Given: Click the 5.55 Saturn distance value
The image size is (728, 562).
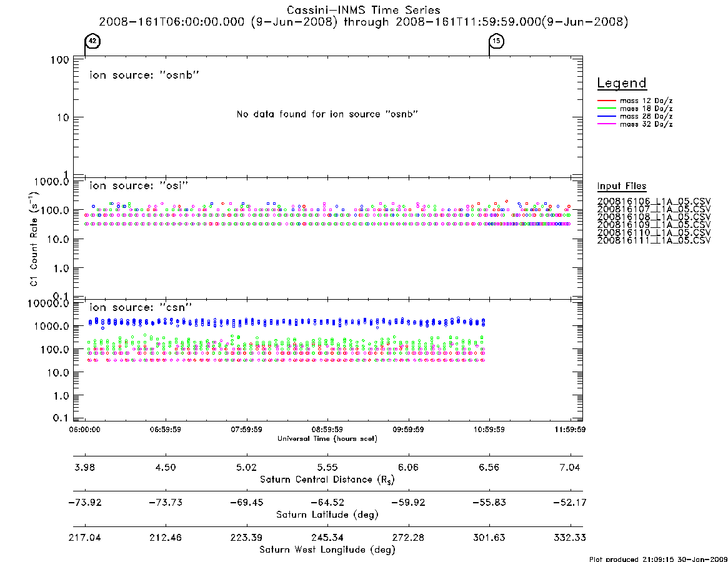Looking at the screenshot, I should (327, 467).
